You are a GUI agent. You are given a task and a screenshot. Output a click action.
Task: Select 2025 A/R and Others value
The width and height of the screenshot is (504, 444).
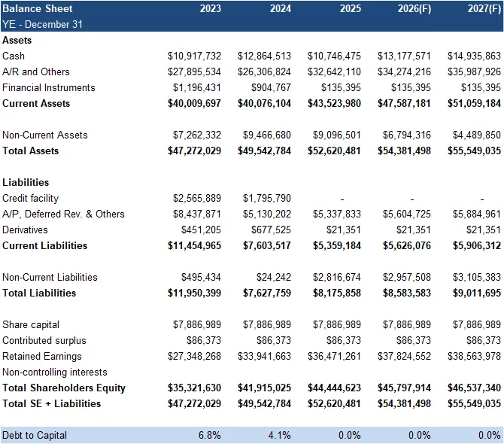pos(334,71)
